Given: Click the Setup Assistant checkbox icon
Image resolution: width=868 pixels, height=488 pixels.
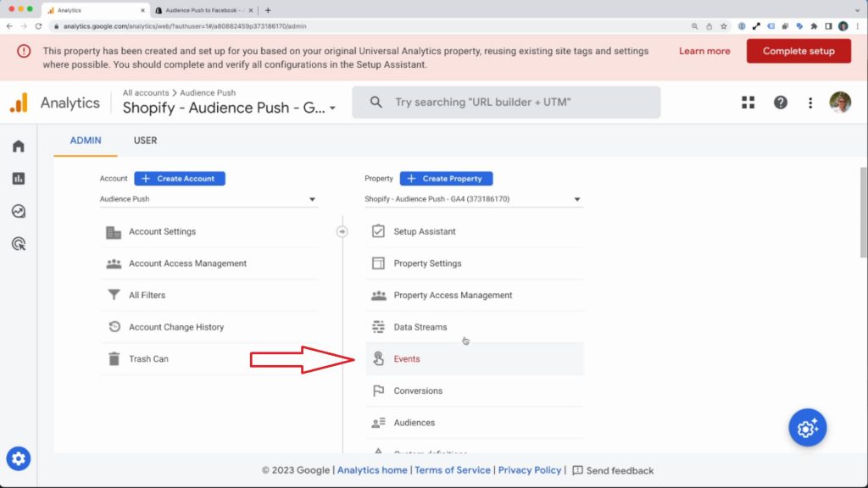Looking at the screenshot, I should (378, 231).
